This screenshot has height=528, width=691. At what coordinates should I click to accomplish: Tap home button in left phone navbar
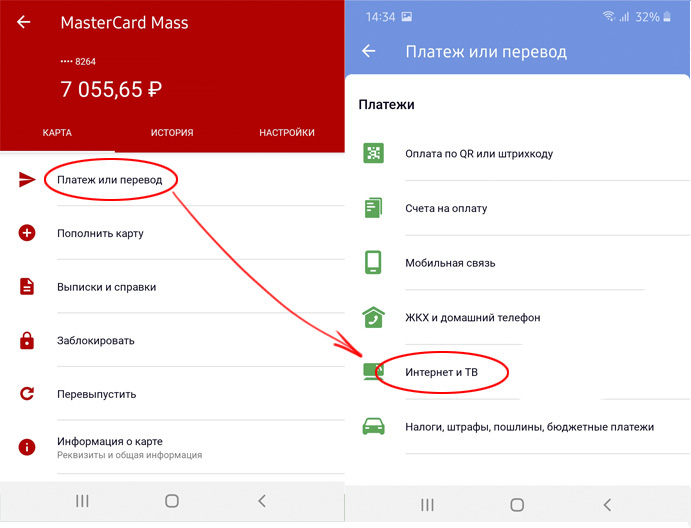click(172, 501)
